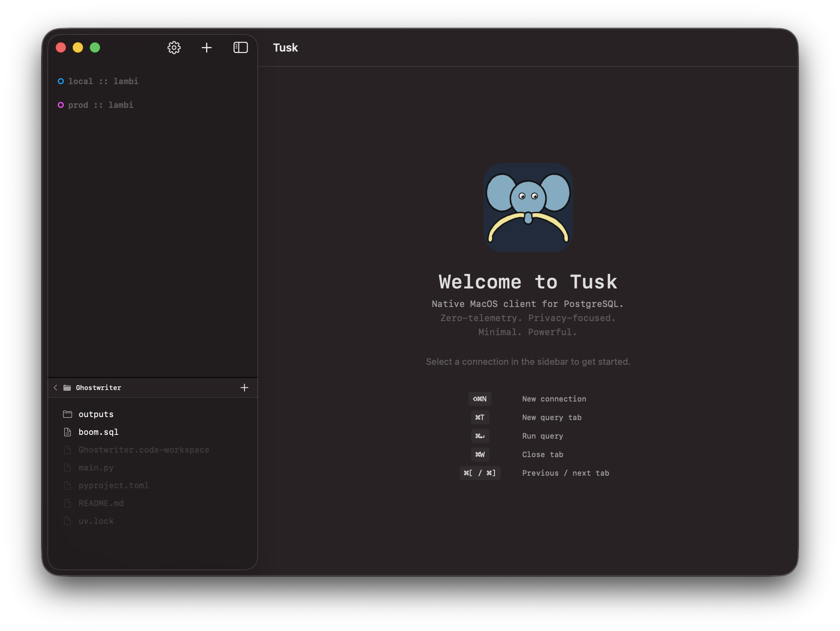Open the local :: lambi connection
The height and width of the screenshot is (631, 840).
point(103,81)
